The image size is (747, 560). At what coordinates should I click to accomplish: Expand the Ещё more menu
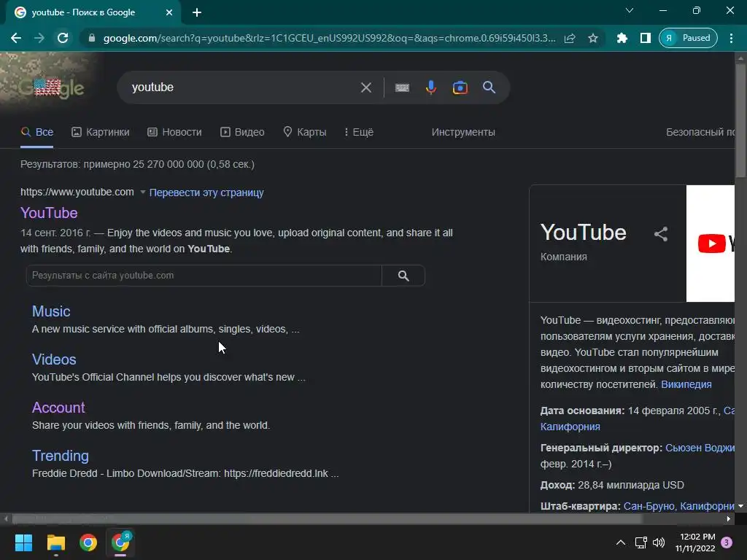point(359,133)
